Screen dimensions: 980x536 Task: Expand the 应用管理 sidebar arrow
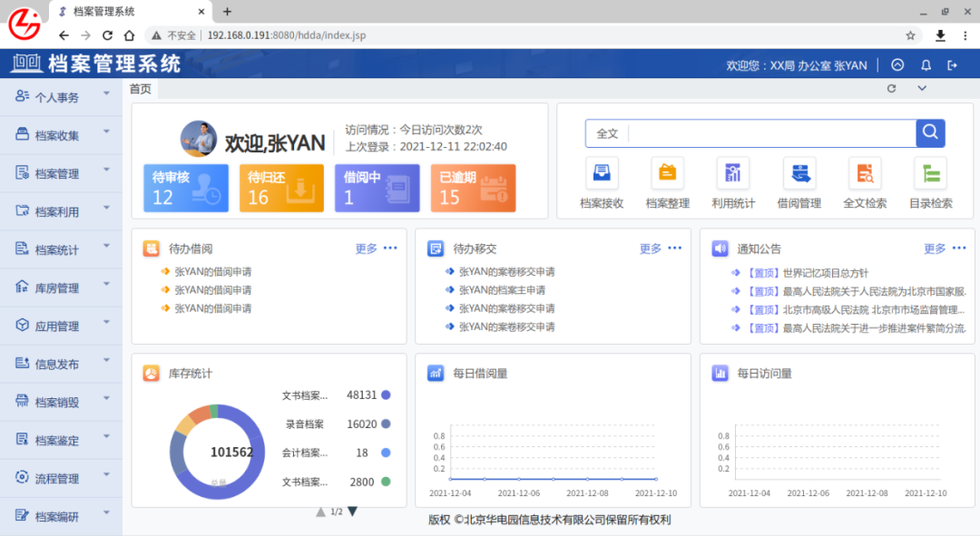(106, 322)
